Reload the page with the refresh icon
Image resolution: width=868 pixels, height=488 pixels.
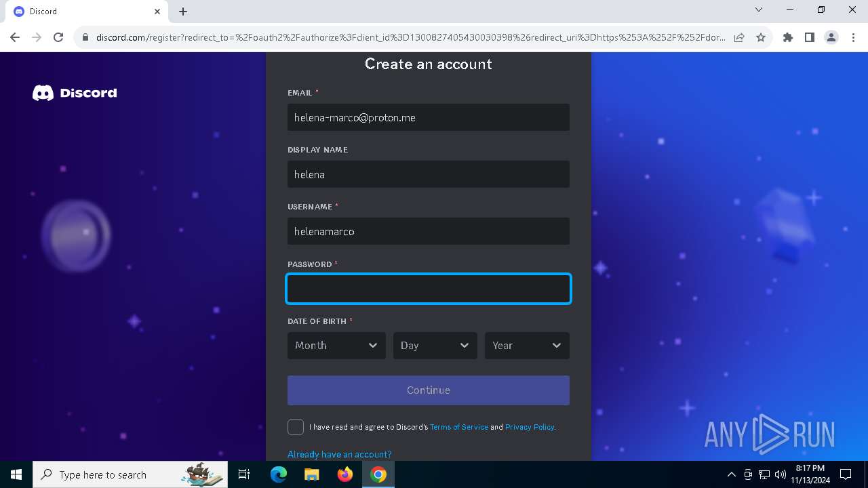click(x=58, y=37)
